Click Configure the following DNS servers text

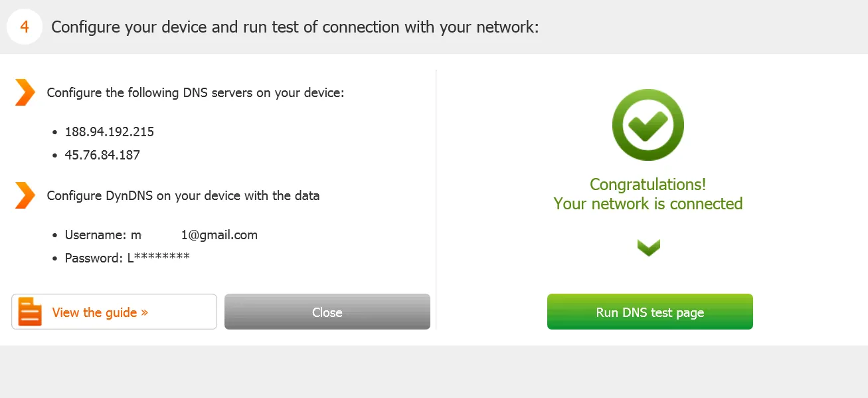pyautogui.click(x=195, y=93)
